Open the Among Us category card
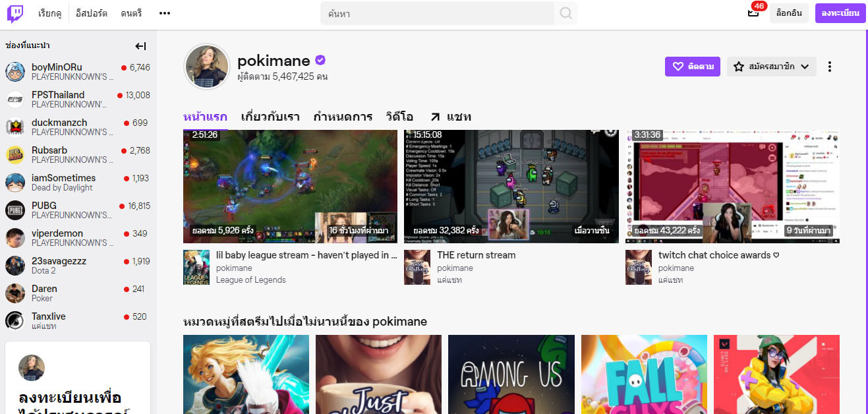 click(x=511, y=374)
